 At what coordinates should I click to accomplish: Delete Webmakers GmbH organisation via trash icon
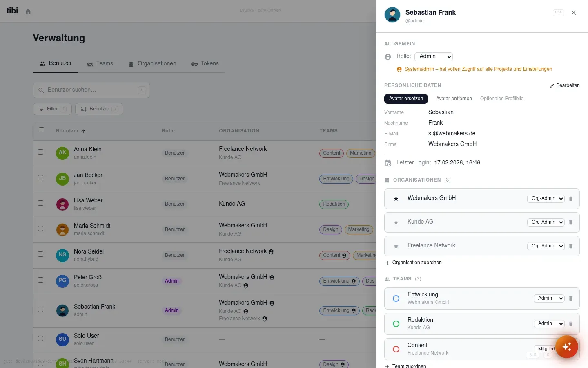click(571, 199)
